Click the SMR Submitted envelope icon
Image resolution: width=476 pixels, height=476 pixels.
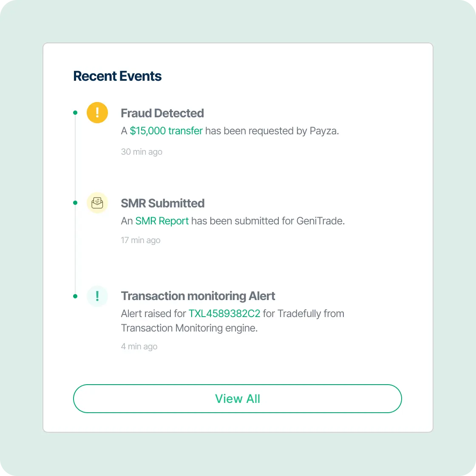pyautogui.click(x=97, y=203)
